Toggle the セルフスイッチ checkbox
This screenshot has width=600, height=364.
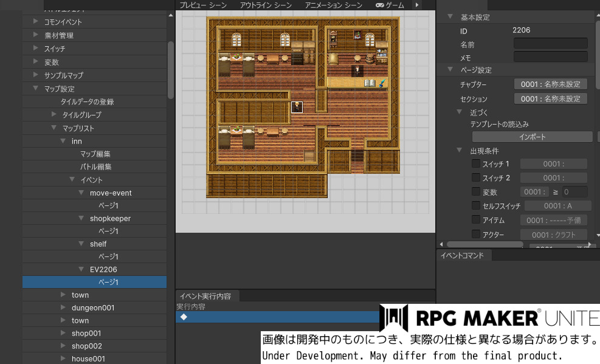coord(476,206)
